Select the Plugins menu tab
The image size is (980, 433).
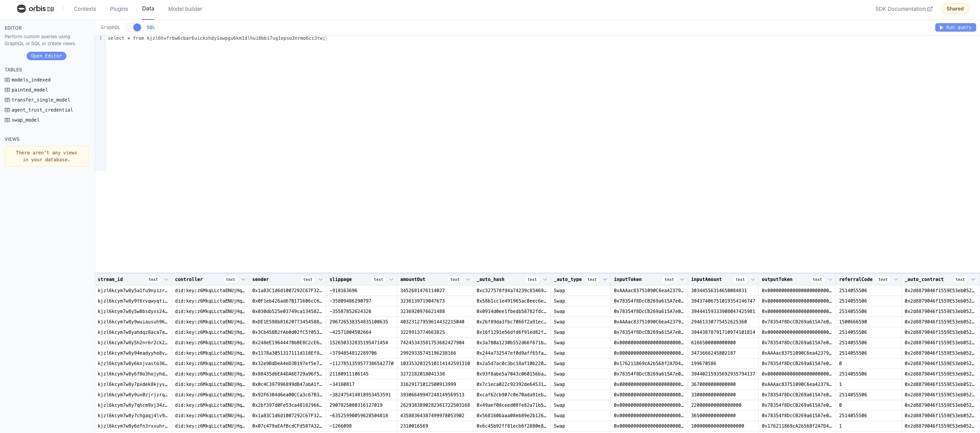119,9
